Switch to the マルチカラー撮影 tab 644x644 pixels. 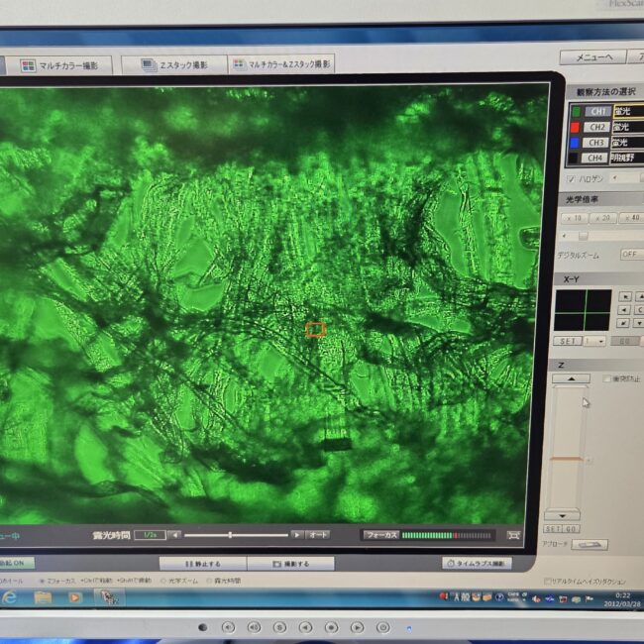point(59,65)
